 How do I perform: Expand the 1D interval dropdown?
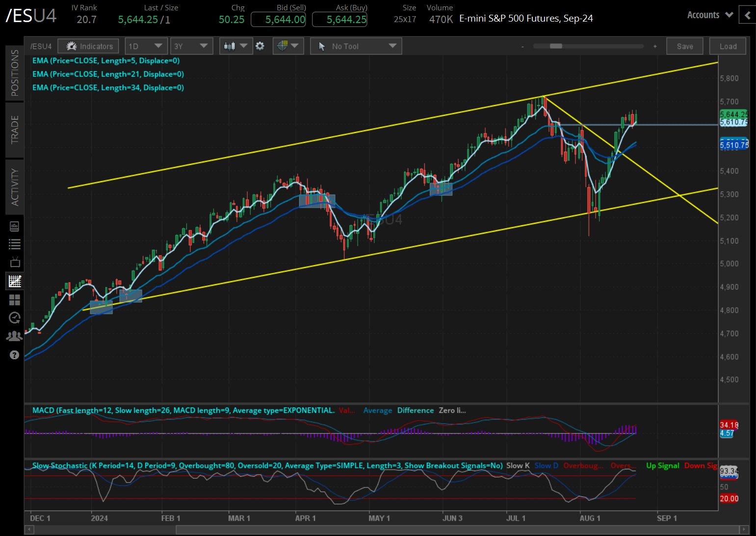click(146, 46)
